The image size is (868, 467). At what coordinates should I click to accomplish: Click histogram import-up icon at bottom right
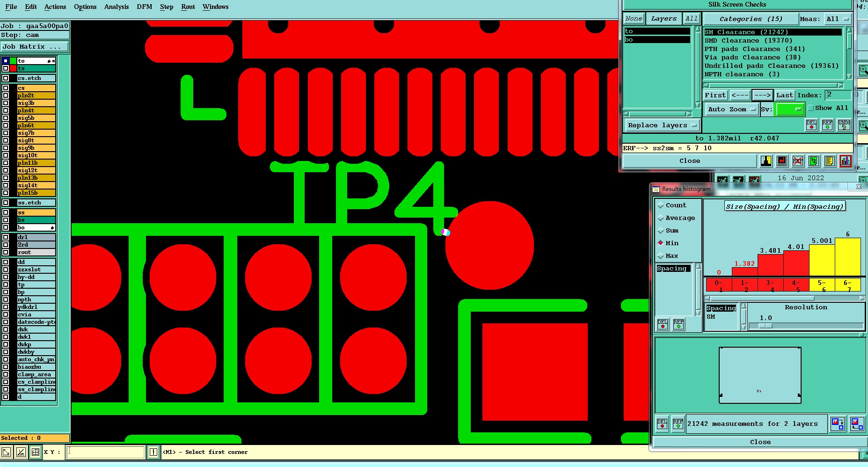pos(857,424)
